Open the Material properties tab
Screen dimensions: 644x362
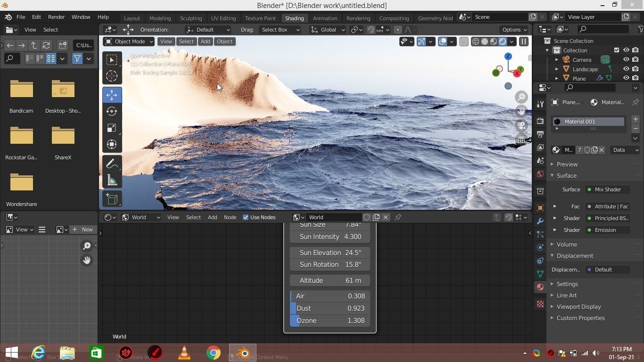tap(540, 287)
